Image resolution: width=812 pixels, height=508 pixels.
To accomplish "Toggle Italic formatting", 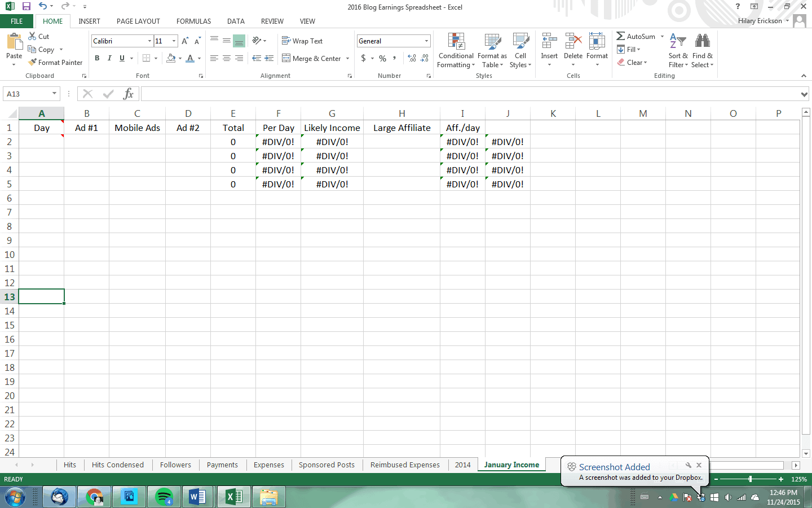I will 109,58.
